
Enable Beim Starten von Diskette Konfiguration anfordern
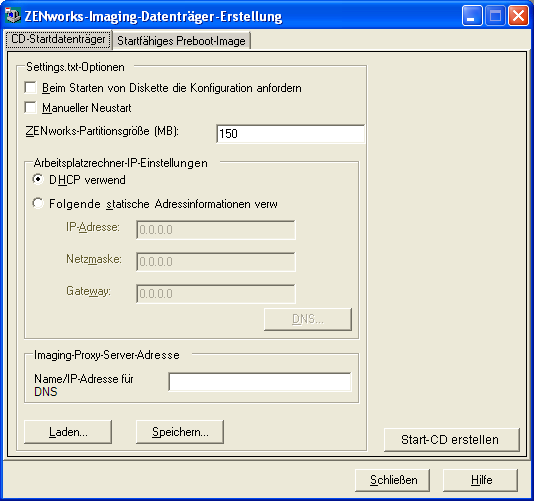click(31, 88)
